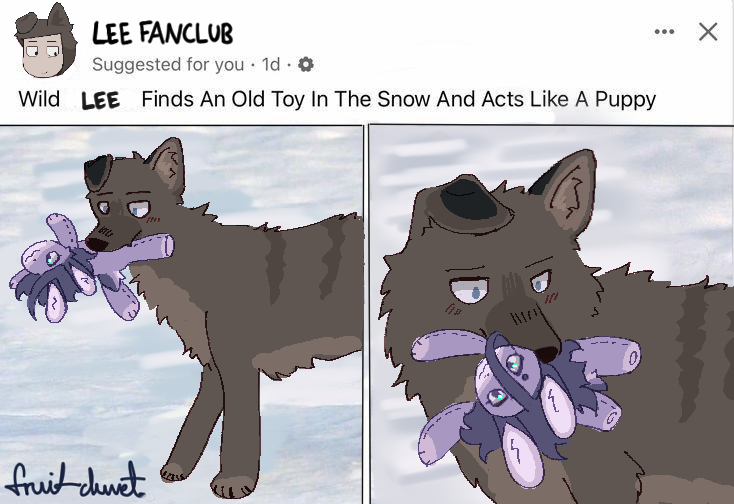Image resolution: width=734 pixels, height=504 pixels.
Task: Click the 1d post timestamp
Action: (271, 64)
